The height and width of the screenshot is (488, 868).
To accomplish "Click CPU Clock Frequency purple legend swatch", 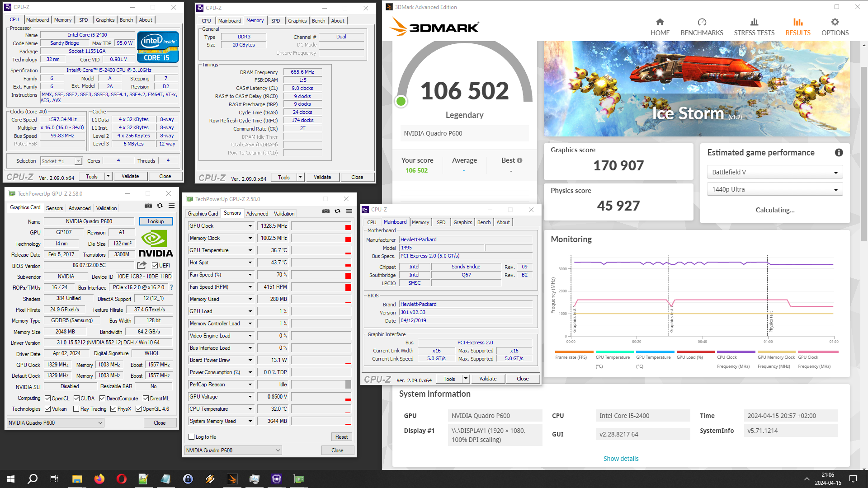I will 736,352.
